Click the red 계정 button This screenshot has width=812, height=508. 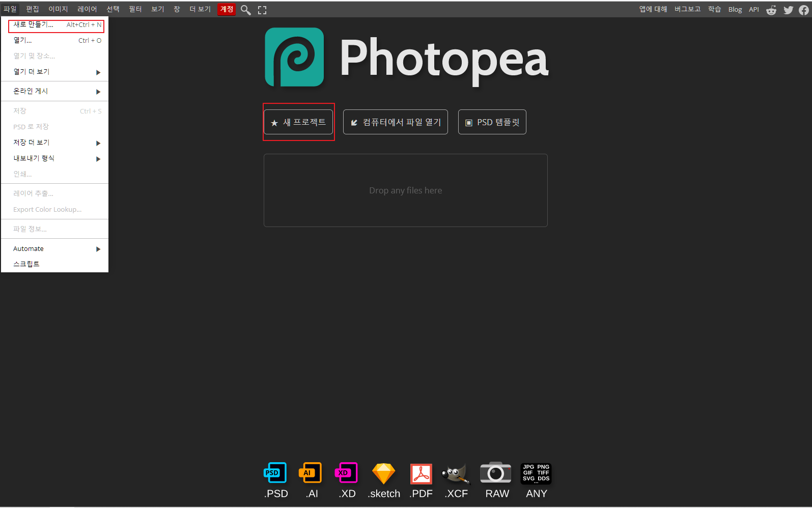coord(227,9)
